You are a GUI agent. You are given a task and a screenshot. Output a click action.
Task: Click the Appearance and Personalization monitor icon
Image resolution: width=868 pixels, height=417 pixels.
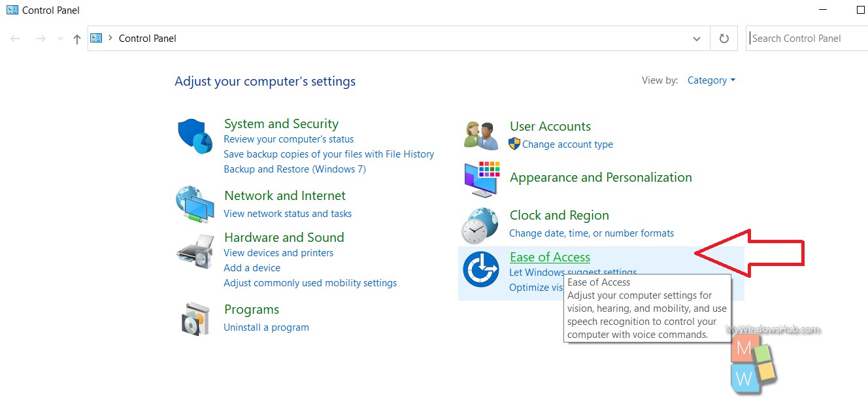(x=482, y=179)
